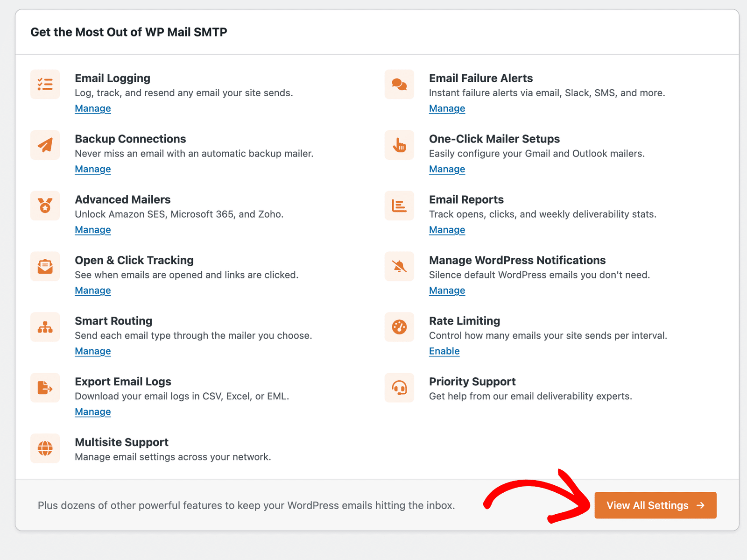Click the Advanced Mailers heading

pos(123,200)
